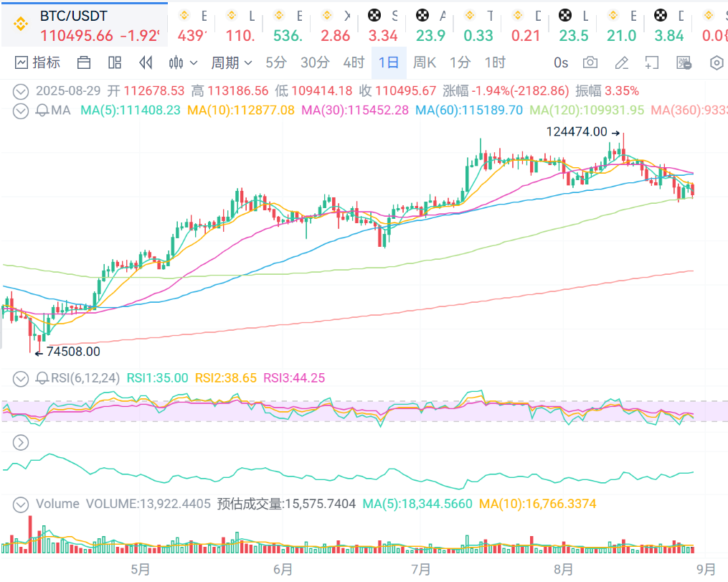Open the ticker showing 3.84

pyautogui.click(x=668, y=26)
